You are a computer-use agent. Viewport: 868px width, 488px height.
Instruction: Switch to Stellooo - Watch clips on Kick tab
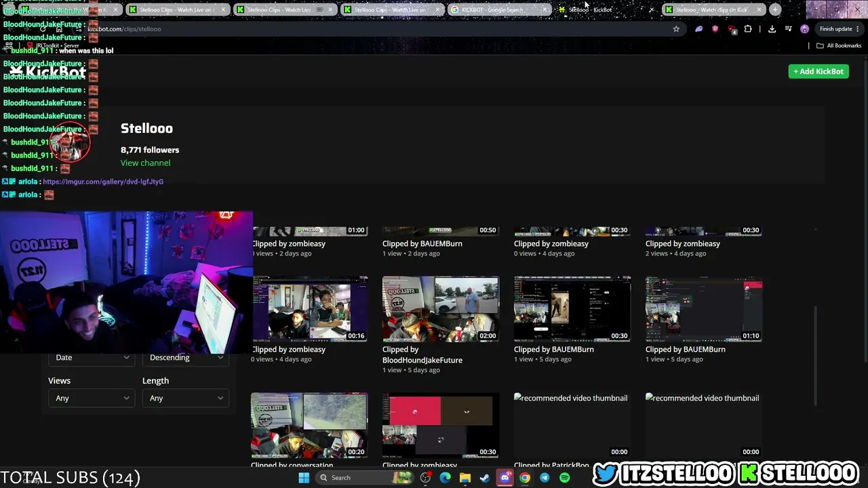(714, 9)
